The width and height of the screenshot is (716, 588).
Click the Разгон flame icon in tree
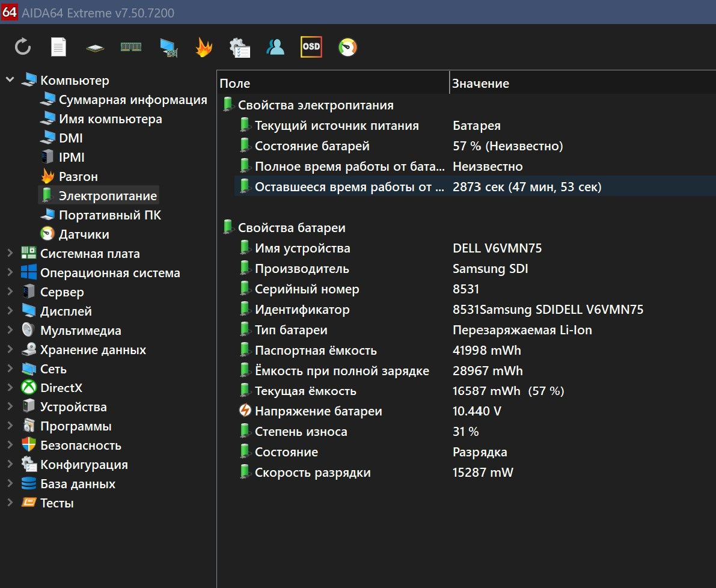[x=47, y=176]
